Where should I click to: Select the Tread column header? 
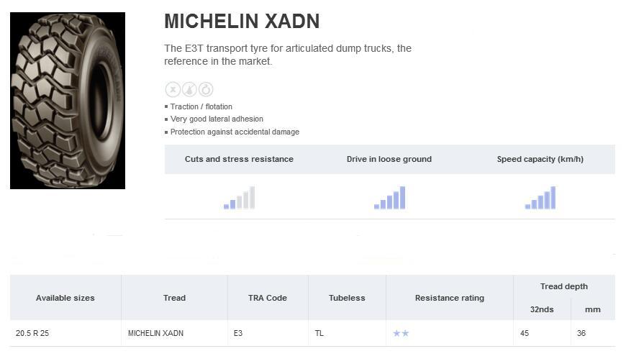(x=174, y=298)
